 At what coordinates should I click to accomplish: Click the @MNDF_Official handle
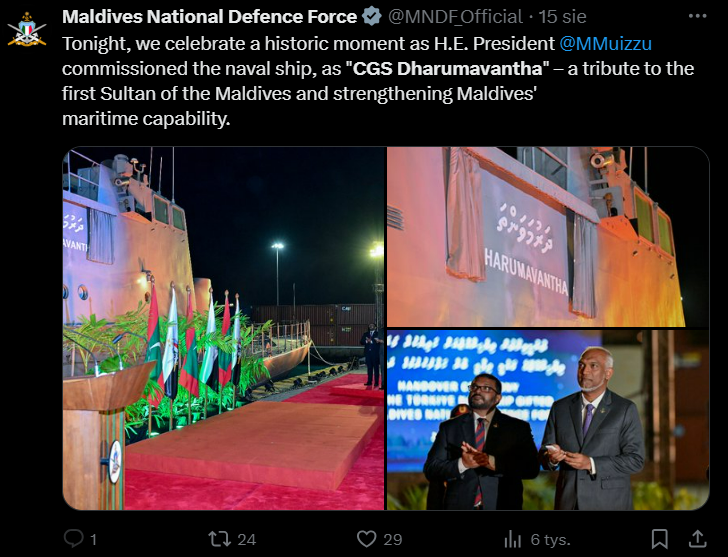pos(455,17)
